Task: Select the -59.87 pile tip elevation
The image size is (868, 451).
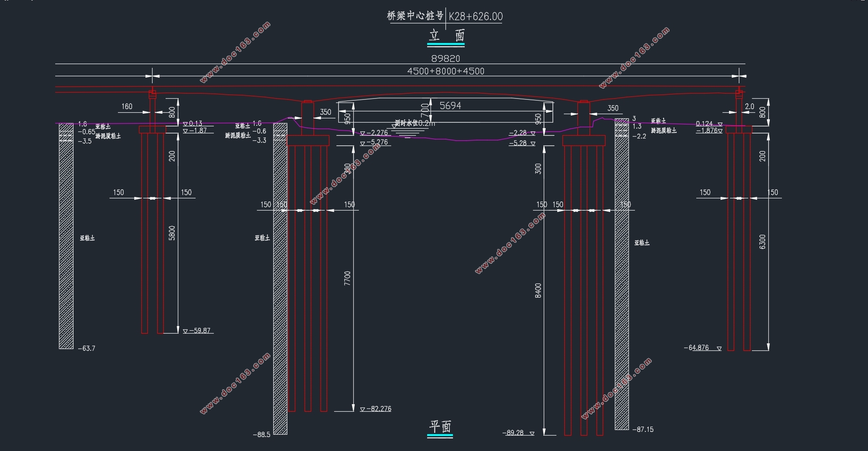Action: click(x=200, y=330)
